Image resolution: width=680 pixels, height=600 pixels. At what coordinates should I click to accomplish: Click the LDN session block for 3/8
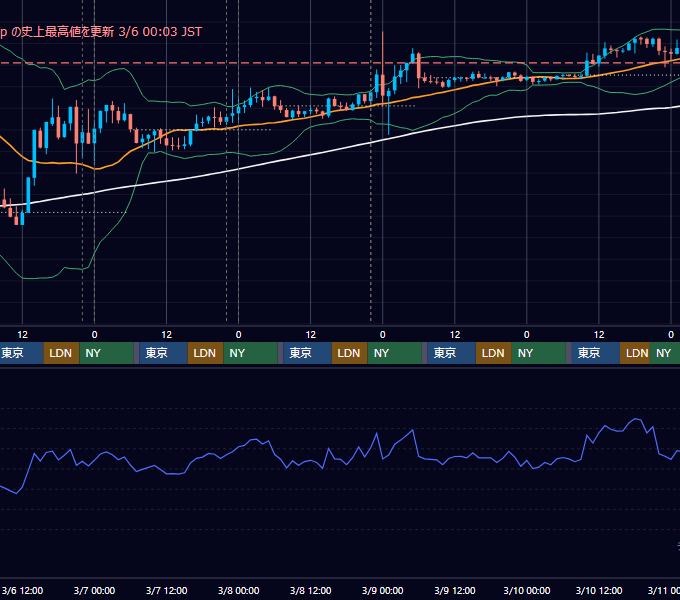click(x=349, y=353)
